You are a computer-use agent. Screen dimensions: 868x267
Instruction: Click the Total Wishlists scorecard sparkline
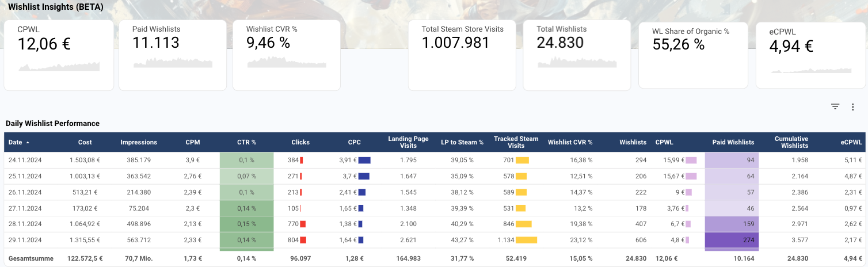tap(577, 63)
